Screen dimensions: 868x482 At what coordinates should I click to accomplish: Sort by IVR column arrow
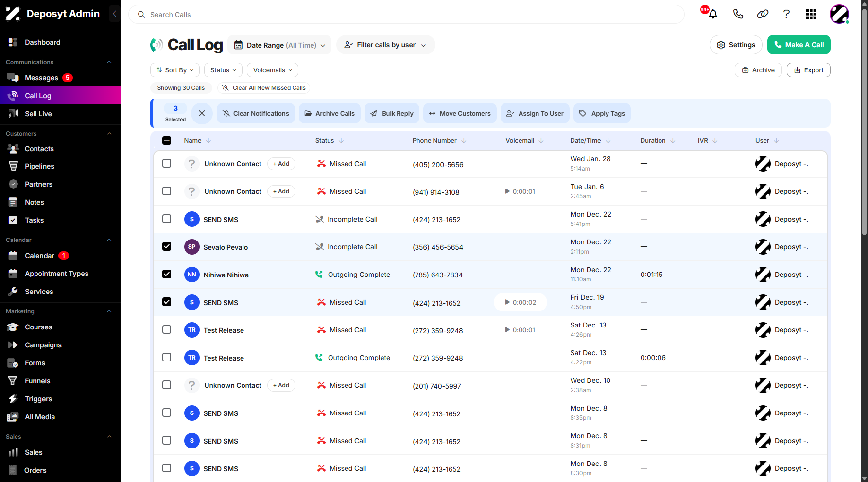[715, 140]
